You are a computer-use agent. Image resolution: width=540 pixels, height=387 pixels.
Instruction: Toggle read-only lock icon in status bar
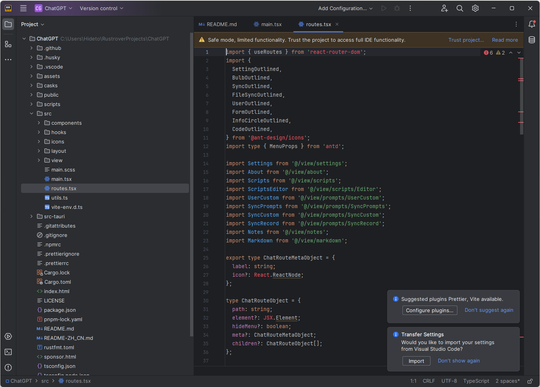point(530,381)
